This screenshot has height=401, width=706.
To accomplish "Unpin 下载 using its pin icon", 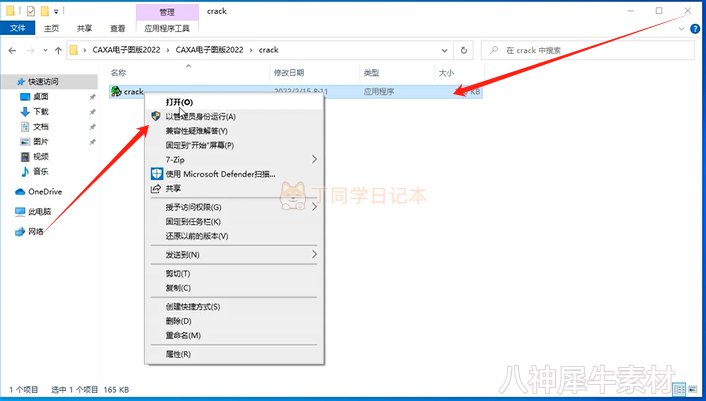I will (x=92, y=112).
